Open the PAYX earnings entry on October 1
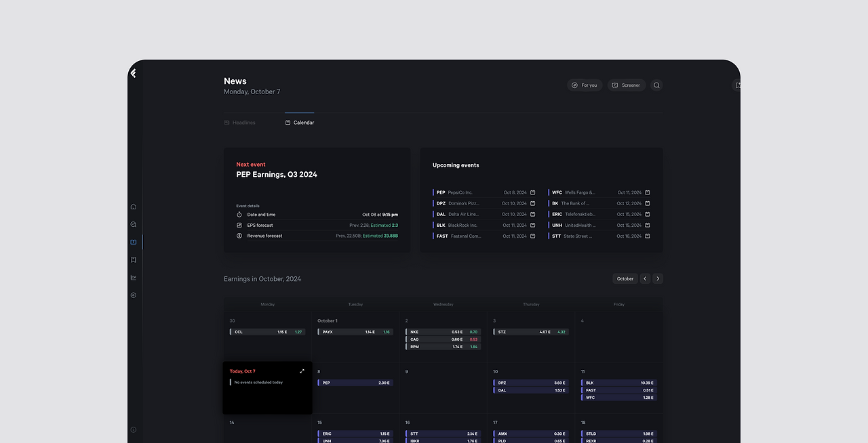Viewport: 868px width, 443px height. point(355,332)
